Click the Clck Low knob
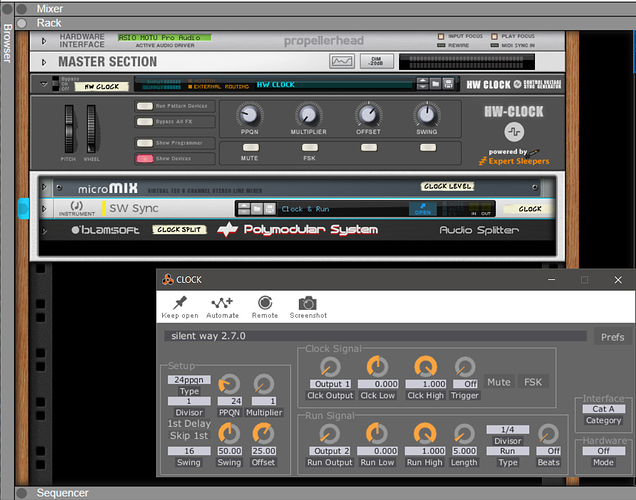636x500 pixels. 377,366
